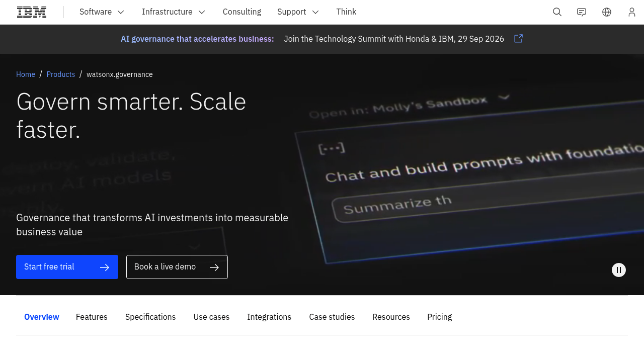Open the Consulting nav item
This screenshot has width=644, height=362.
(x=242, y=12)
